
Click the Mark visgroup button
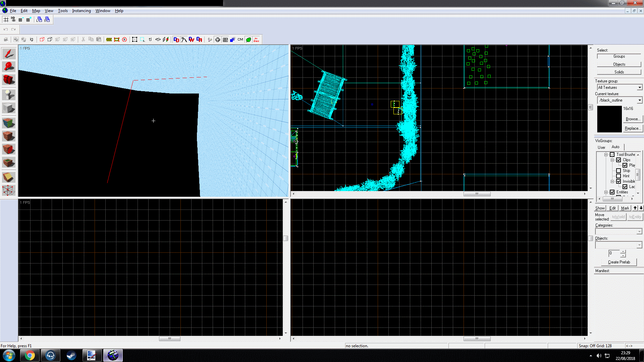tap(625, 208)
